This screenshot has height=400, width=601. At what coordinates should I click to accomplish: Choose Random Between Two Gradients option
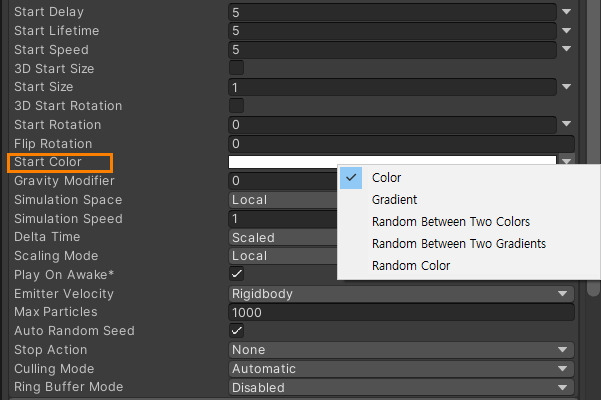[x=468, y=244]
